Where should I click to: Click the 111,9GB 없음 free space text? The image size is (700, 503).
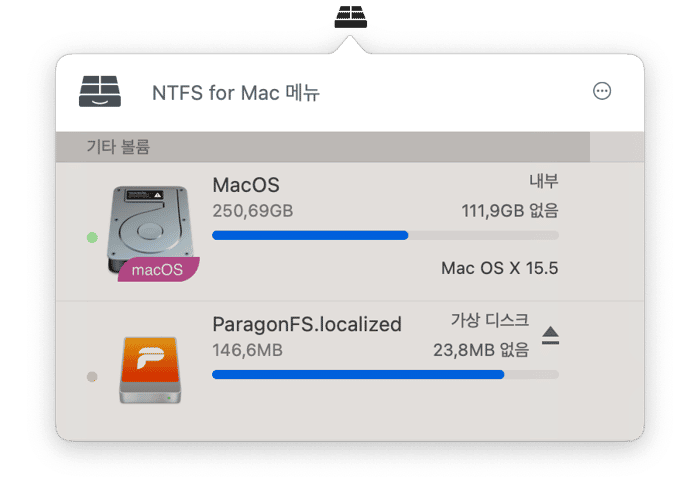coord(510,210)
